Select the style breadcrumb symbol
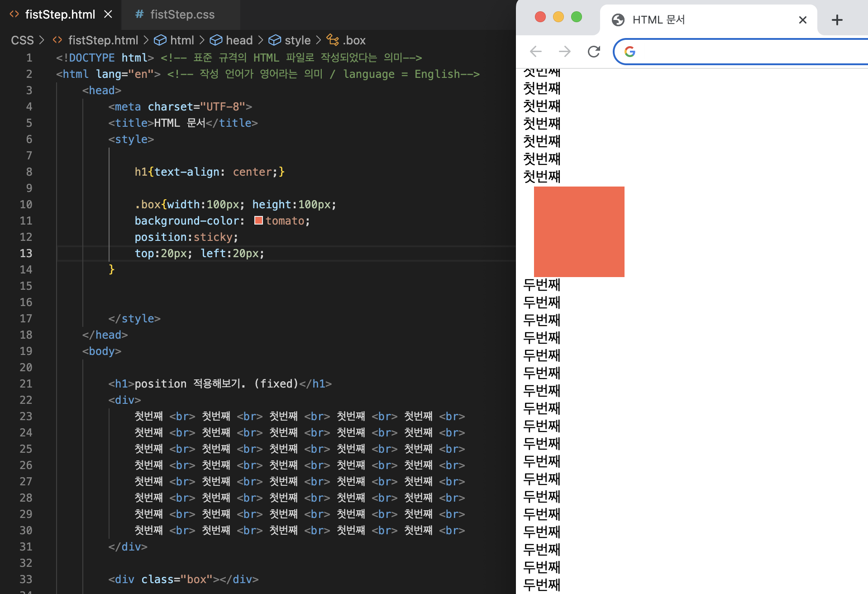 [x=297, y=40]
